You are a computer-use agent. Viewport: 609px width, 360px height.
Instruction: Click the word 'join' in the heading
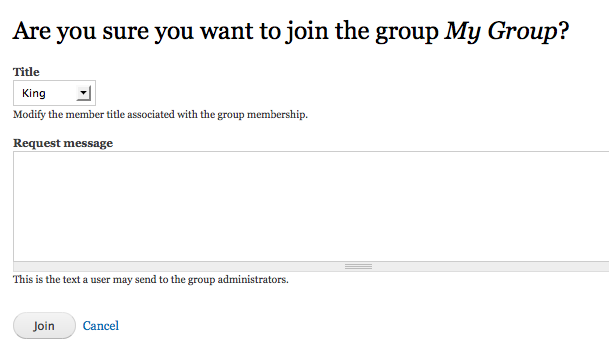307,32
